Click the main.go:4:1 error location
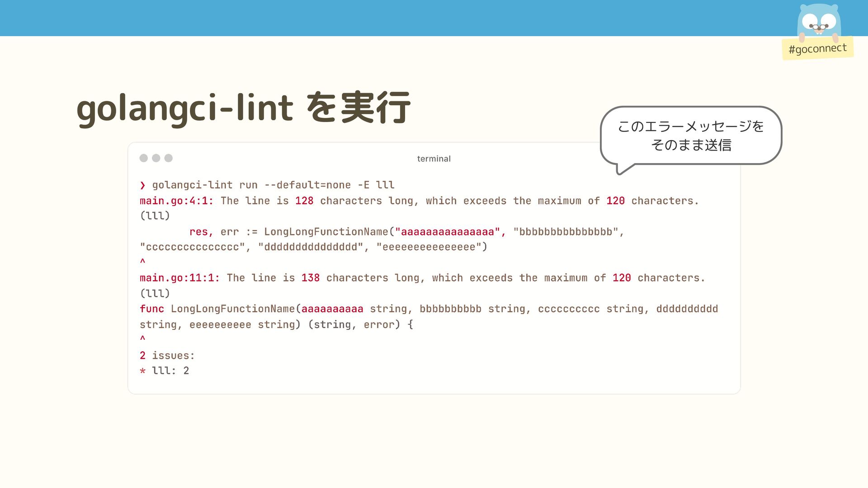This screenshot has width=868, height=488. [x=176, y=201]
